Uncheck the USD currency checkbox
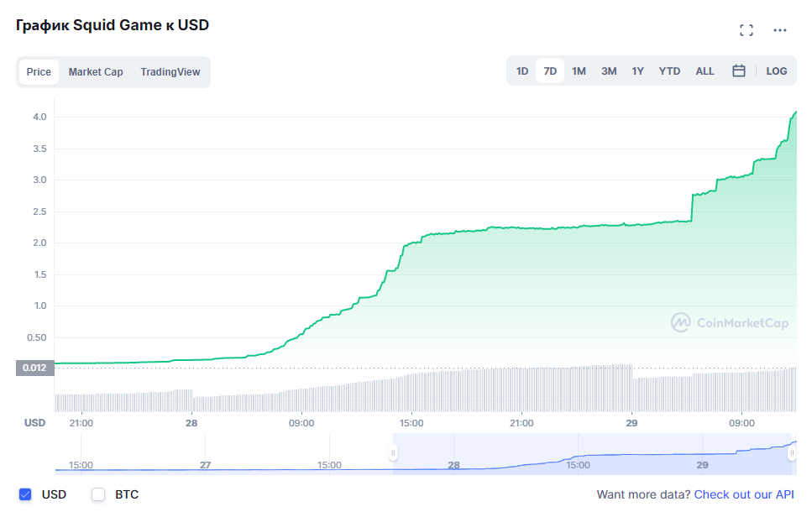This screenshot has width=812, height=512. tap(25, 494)
